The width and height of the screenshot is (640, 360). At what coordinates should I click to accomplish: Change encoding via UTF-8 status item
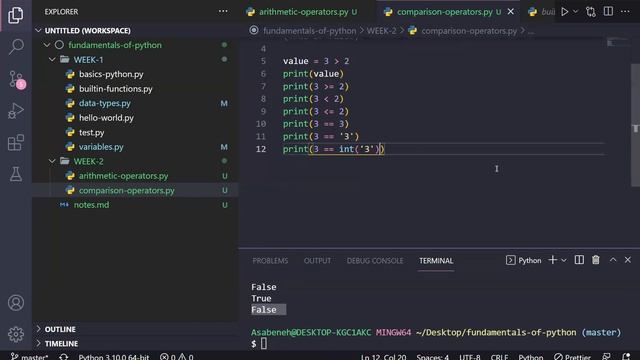tap(470, 356)
